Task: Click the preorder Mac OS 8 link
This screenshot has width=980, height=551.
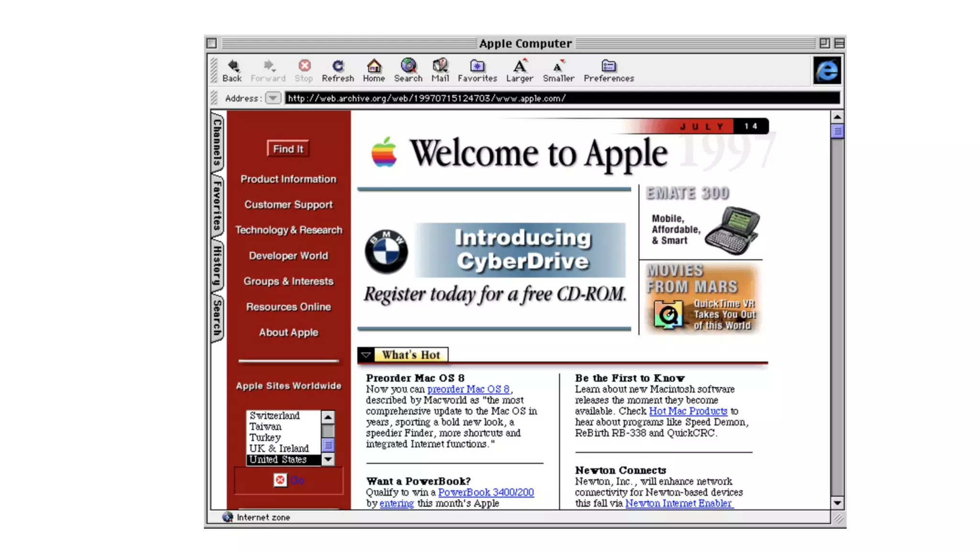Action: pos(468,389)
